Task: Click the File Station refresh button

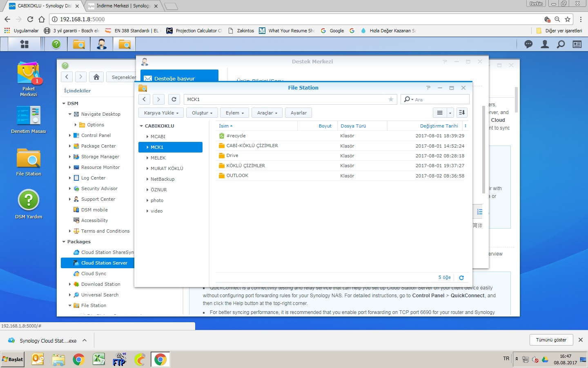Action: (x=174, y=99)
